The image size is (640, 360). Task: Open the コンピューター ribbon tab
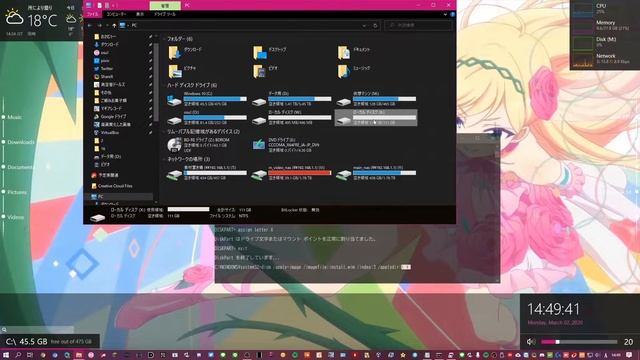(116, 14)
